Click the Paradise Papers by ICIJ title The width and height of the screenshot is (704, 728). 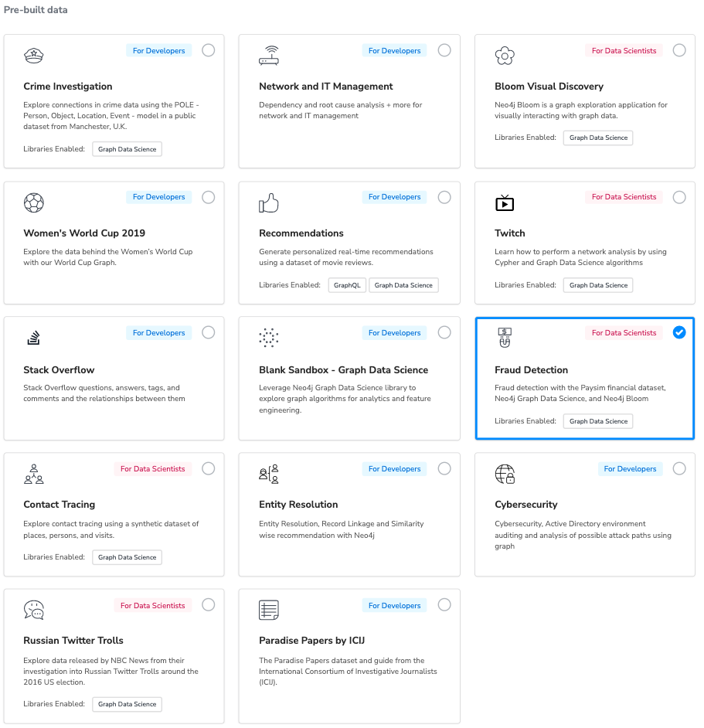[x=311, y=640]
